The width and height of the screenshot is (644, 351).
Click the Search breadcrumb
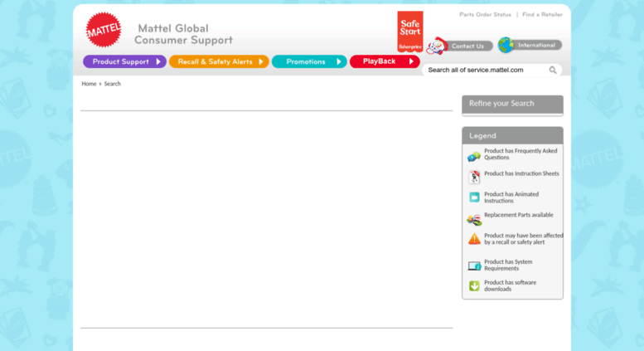coord(112,84)
